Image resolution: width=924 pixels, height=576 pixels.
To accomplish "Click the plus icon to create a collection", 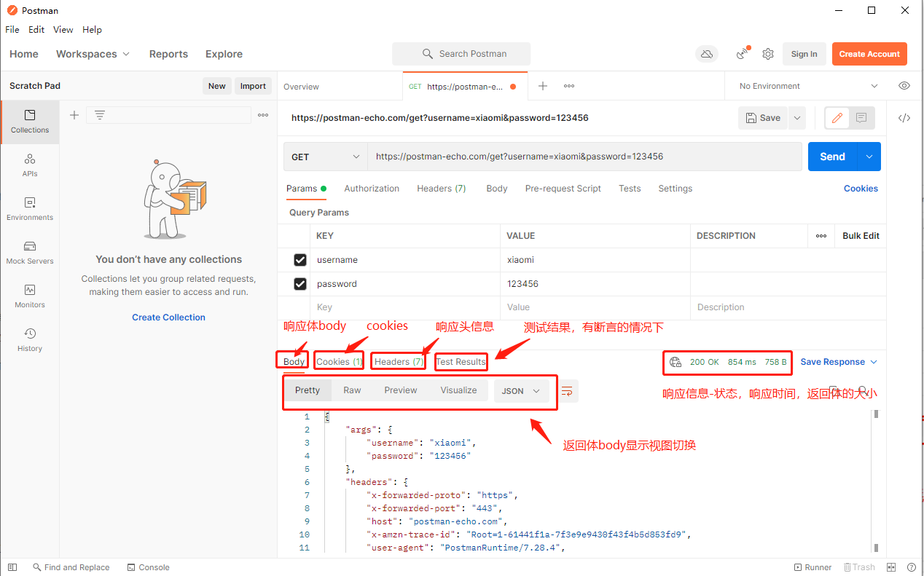I will pyautogui.click(x=74, y=115).
